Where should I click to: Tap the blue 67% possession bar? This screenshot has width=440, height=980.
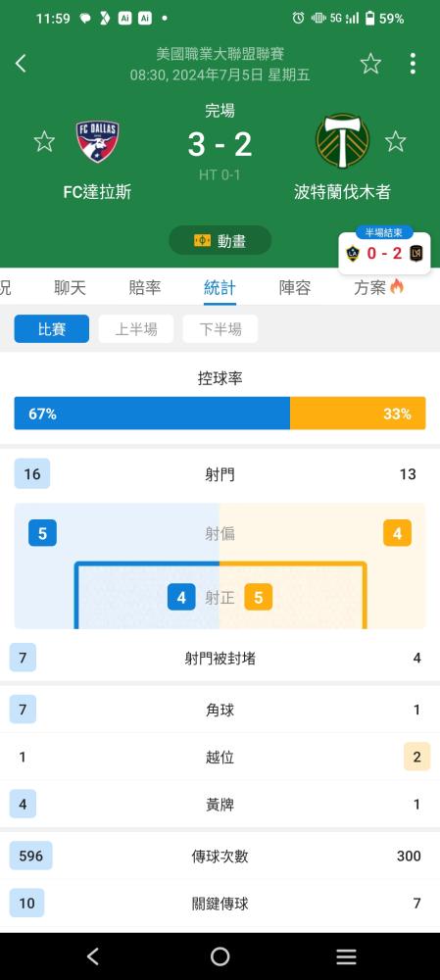pos(152,414)
